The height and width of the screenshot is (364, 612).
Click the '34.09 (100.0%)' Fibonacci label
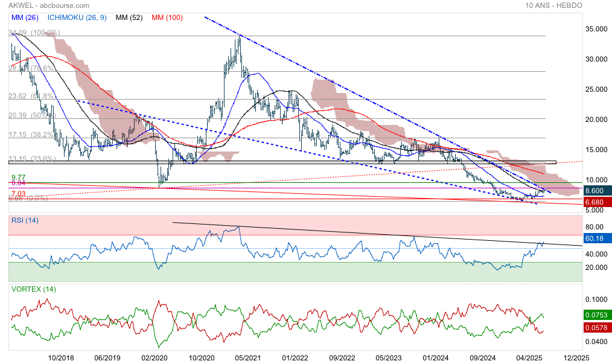tap(34, 33)
